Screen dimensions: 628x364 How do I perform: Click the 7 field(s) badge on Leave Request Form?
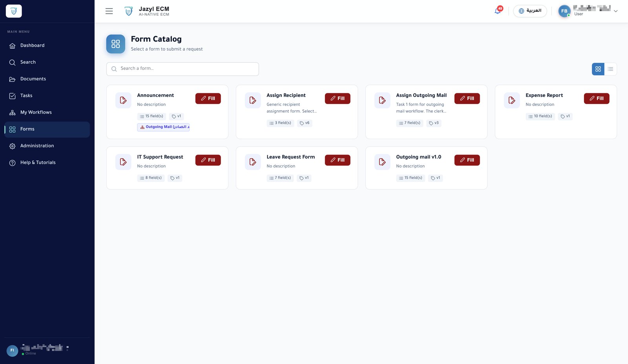point(280,178)
